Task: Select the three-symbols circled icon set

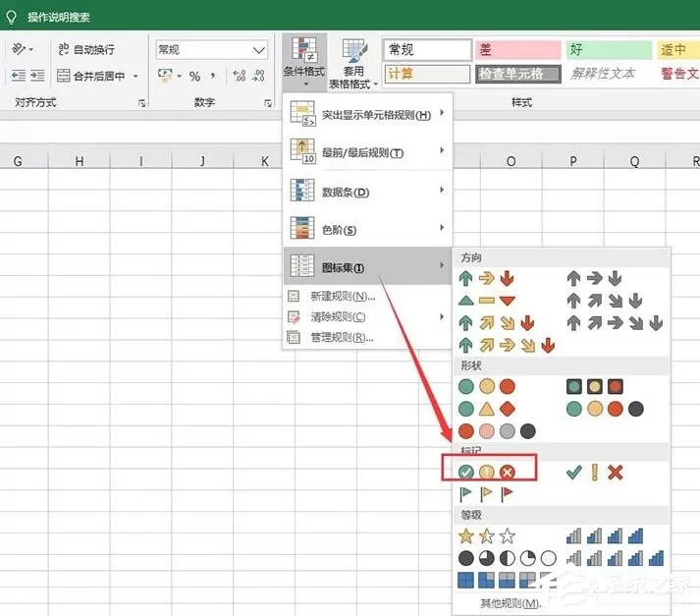Action: click(x=487, y=472)
